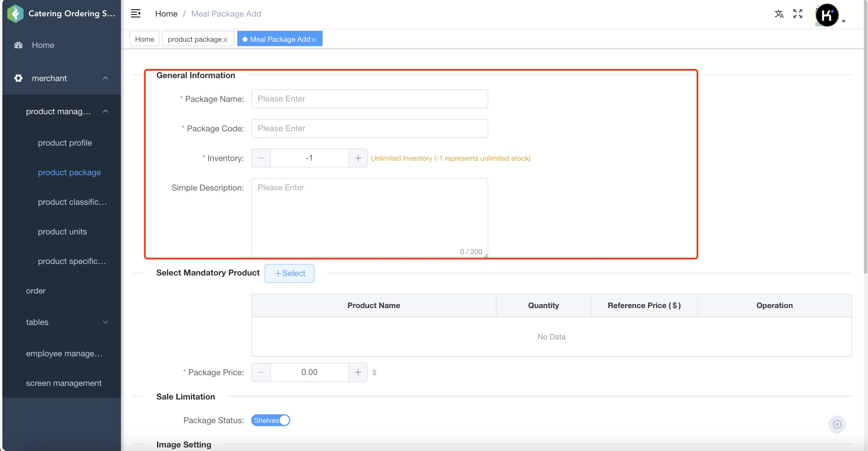Viewport: 868px width, 451px height.
Task: Switch to the Home tab
Action: point(145,39)
